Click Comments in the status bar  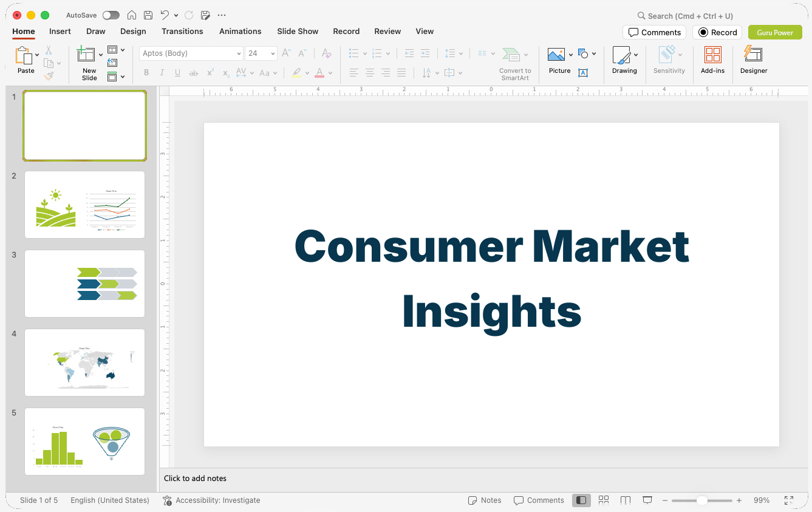click(539, 500)
